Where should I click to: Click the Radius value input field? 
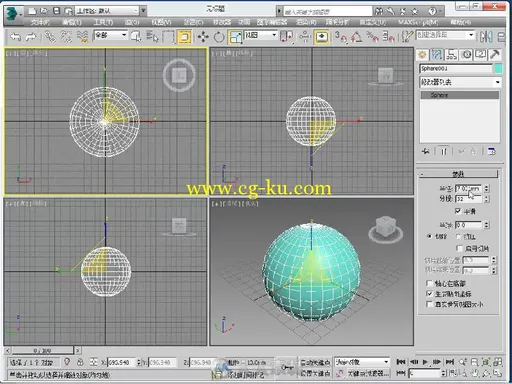tap(468, 188)
